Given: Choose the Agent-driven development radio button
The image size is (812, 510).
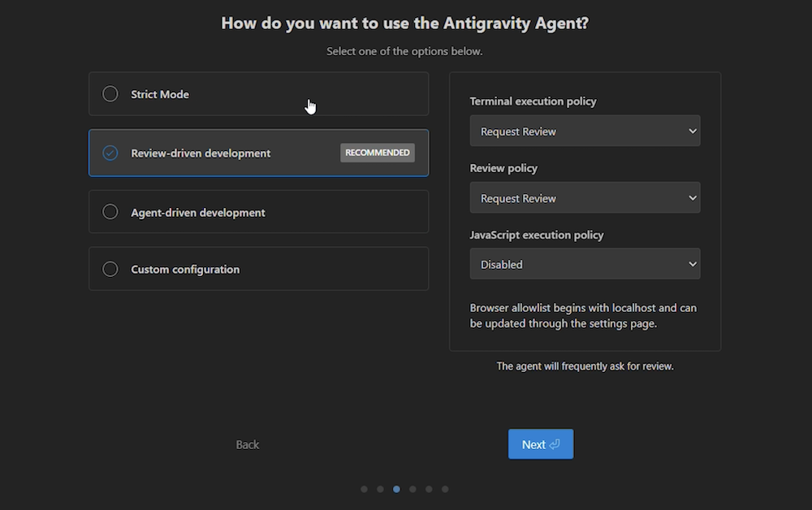Looking at the screenshot, I should tap(110, 212).
